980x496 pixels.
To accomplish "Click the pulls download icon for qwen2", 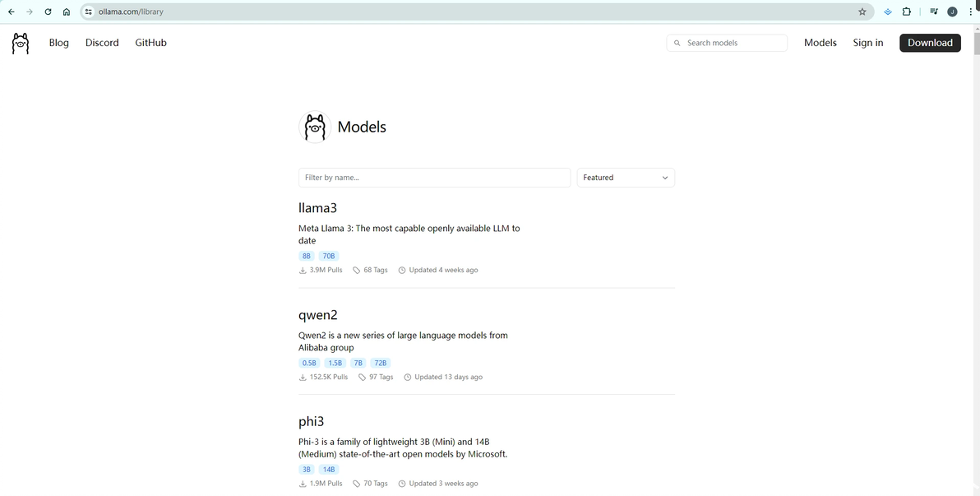I will (x=303, y=378).
